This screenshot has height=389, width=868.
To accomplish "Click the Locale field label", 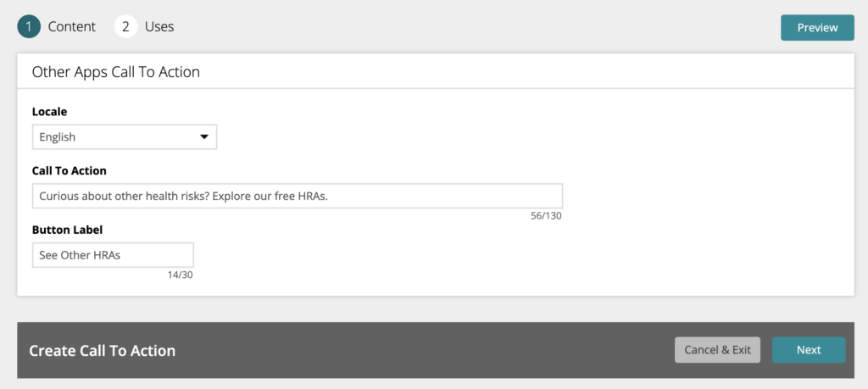I will 49,111.
